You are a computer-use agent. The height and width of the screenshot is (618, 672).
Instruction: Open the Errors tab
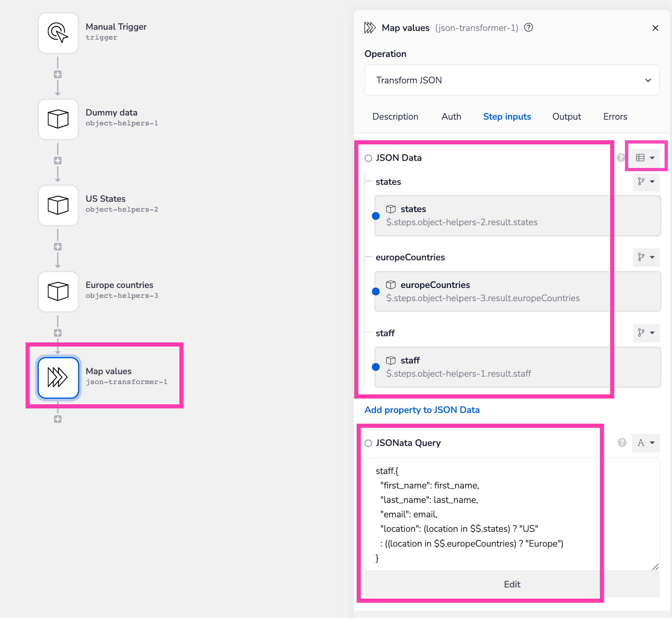tap(615, 117)
